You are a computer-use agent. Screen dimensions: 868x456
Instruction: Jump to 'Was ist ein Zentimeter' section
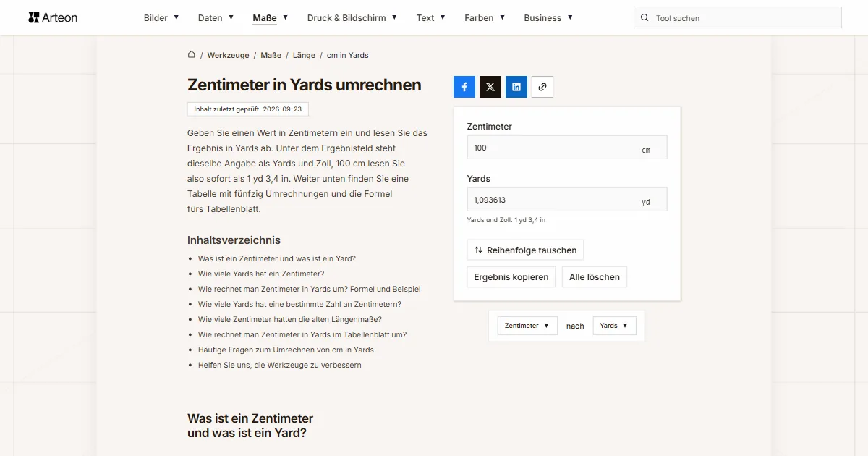(x=277, y=258)
